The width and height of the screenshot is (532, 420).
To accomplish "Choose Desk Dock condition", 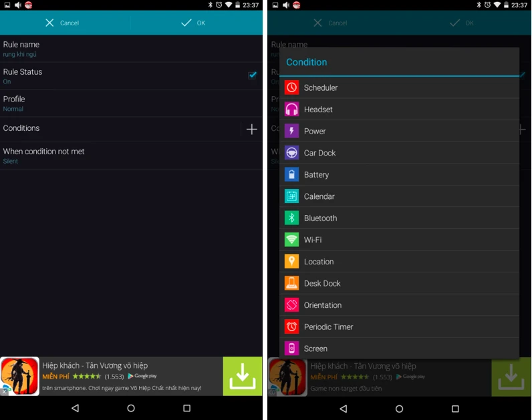I will tap(400, 283).
